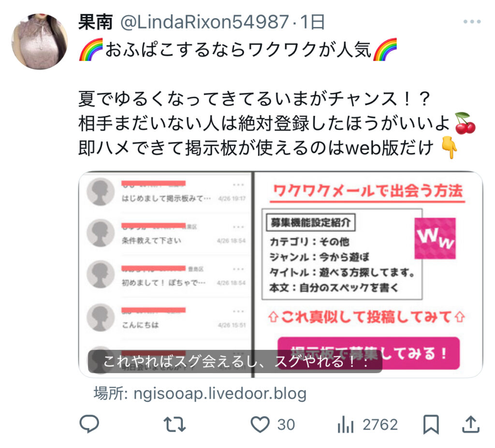Click the pink 掲示板で募集してみる button
This screenshot has height=448, width=495.
point(368,353)
